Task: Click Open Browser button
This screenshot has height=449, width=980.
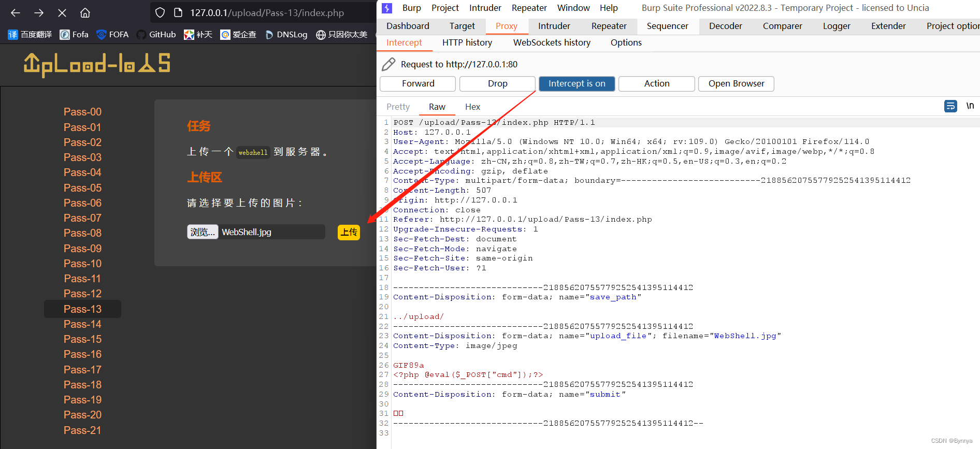Action: [x=736, y=84]
